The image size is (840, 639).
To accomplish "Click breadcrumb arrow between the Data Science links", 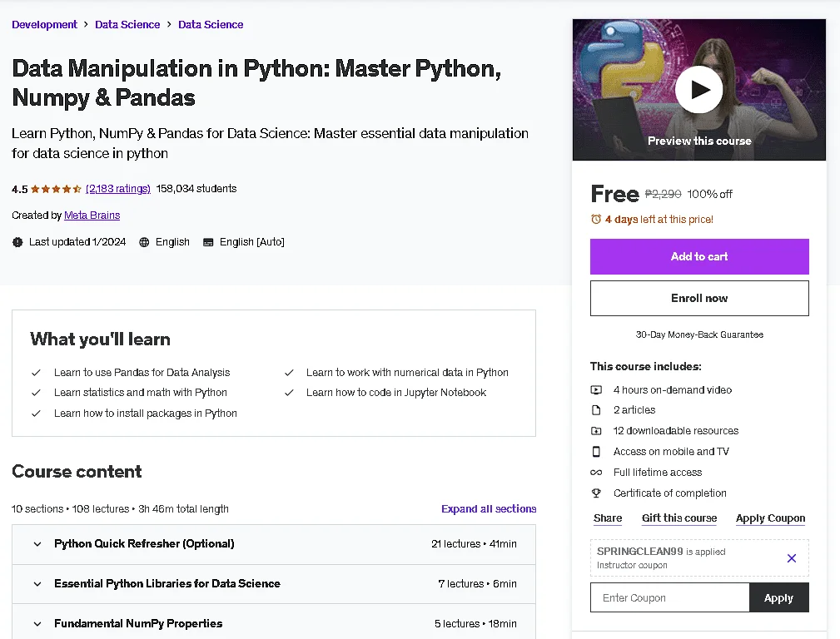I will pyautogui.click(x=169, y=25).
